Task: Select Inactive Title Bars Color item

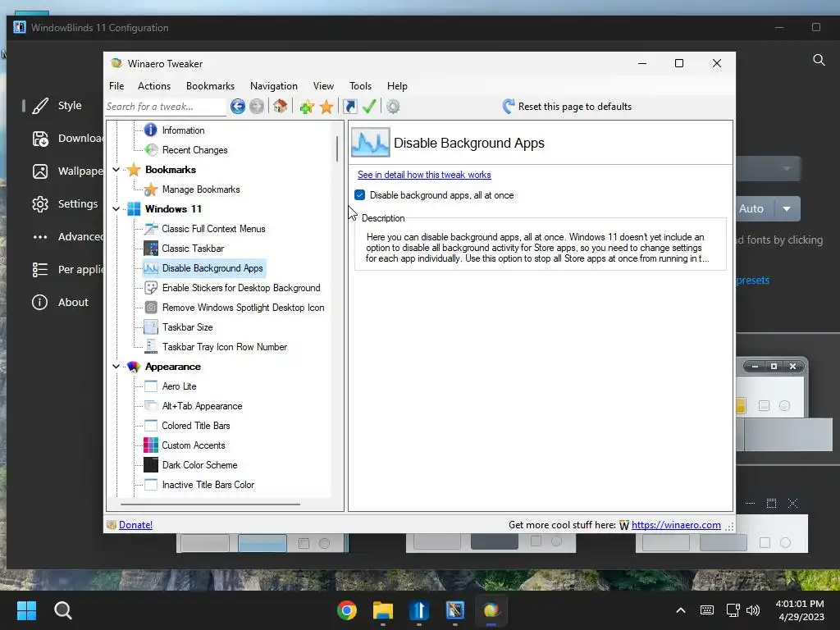Action: [x=208, y=485]
